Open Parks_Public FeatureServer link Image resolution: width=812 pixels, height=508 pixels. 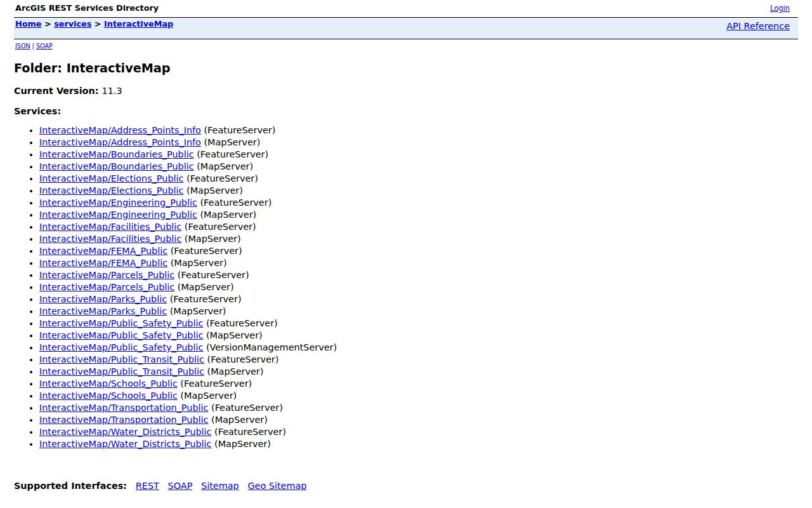[103, 299]
